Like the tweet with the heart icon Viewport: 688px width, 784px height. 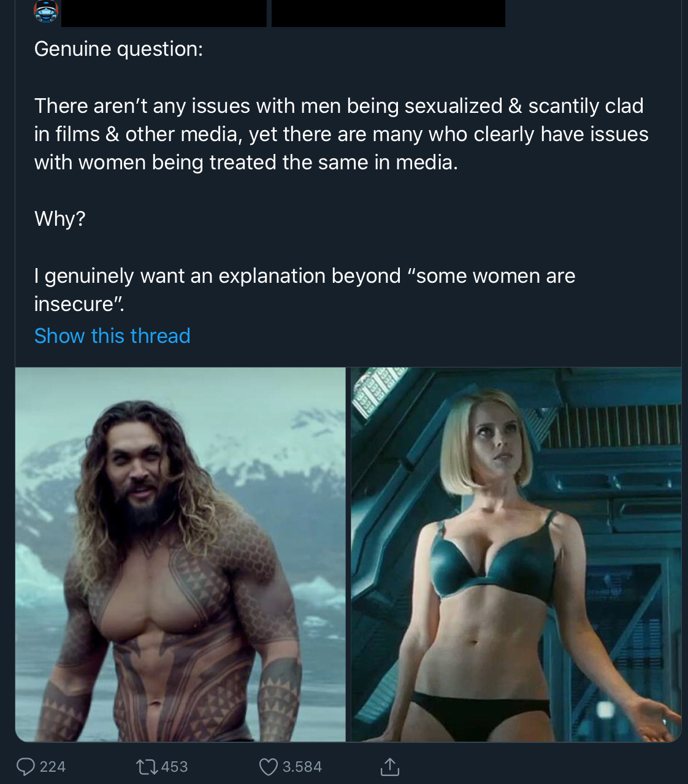(269, 766)
